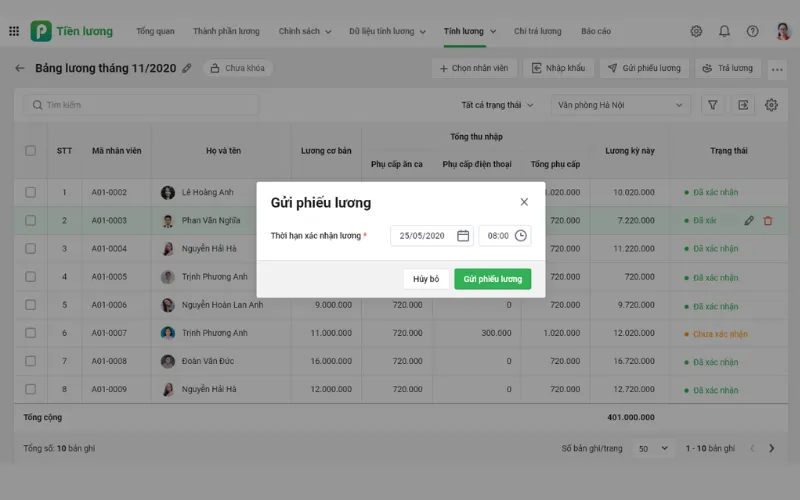Open the notifications bell

coord(724,31)
